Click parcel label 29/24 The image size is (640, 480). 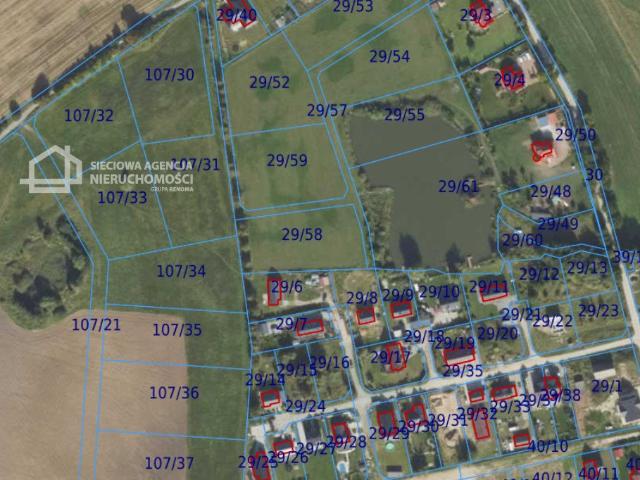pyautogui.click(x=305, y=406)
